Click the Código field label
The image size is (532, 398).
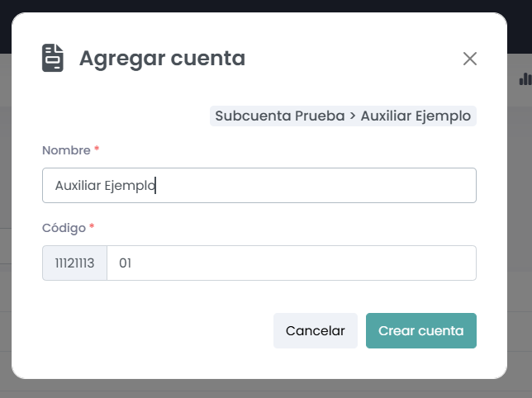tap(63, 227)
